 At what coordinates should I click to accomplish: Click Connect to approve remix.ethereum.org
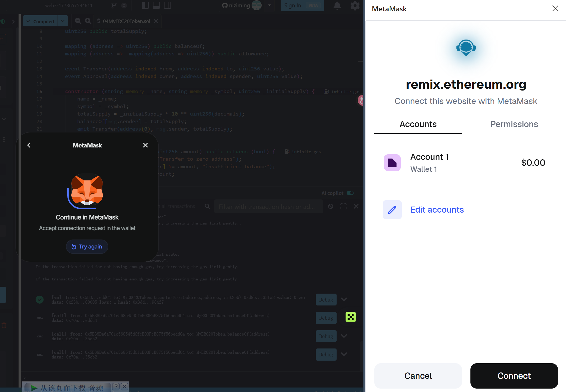(514, 376)
